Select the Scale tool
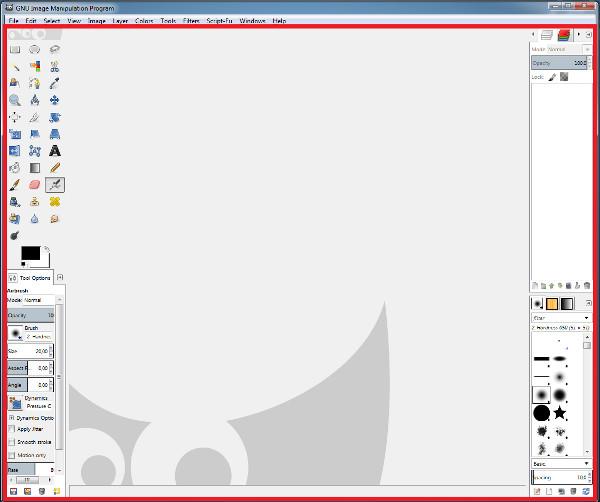 15,134
